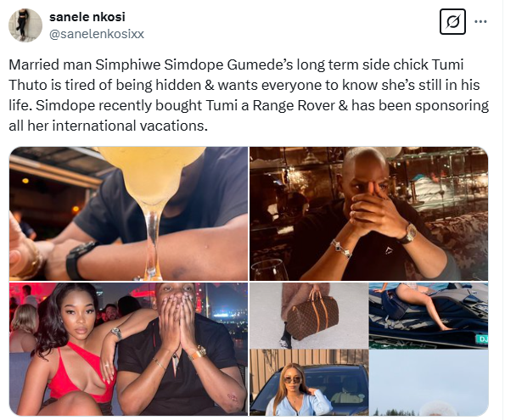
Task: Open the three-dot more options menu
Action: coord(481,22)
